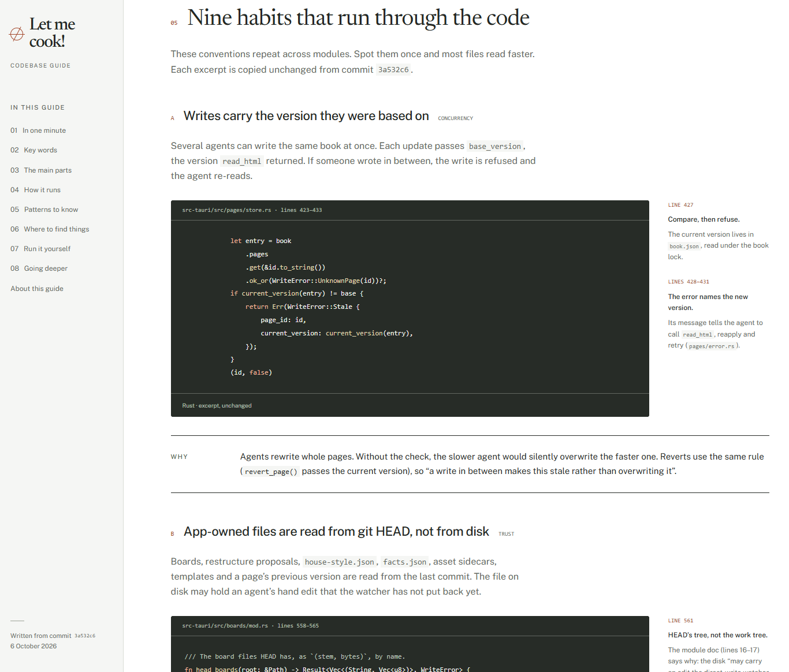Click the "App-owned files are read from git HEAD" heading

click(x=336, y=532)
